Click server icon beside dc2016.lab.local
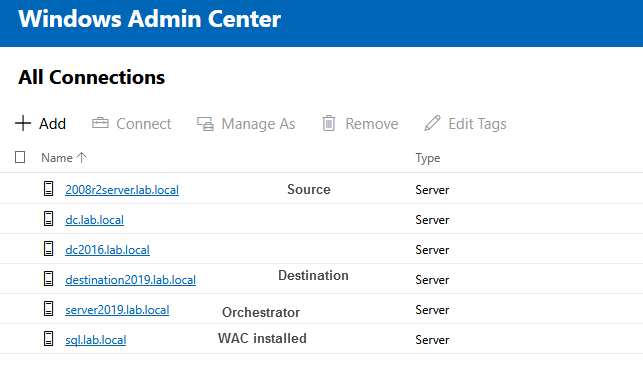Viewport: 643px width, 387px height. click(48, 248)
